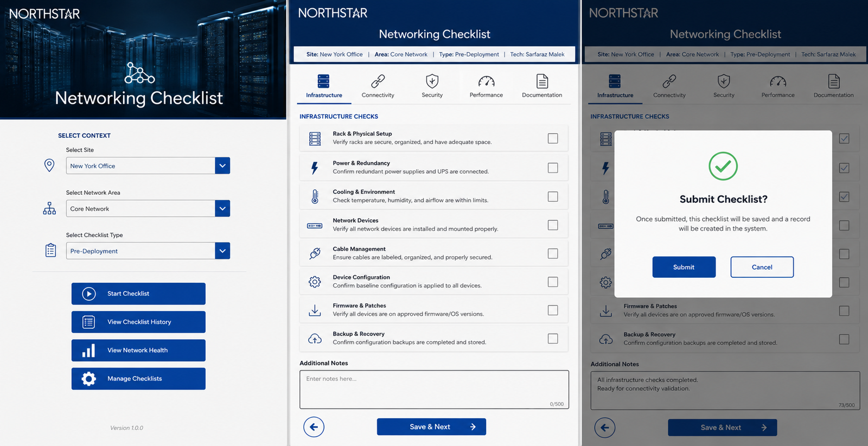Click the dimmed rack server icon in right panel
The width and height of the screenshot is (868, 446).
pyautogui.click(x=606, y=139)
